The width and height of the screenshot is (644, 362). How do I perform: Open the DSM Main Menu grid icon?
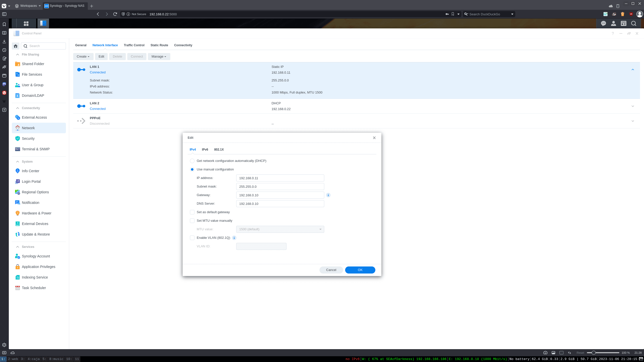26,24
